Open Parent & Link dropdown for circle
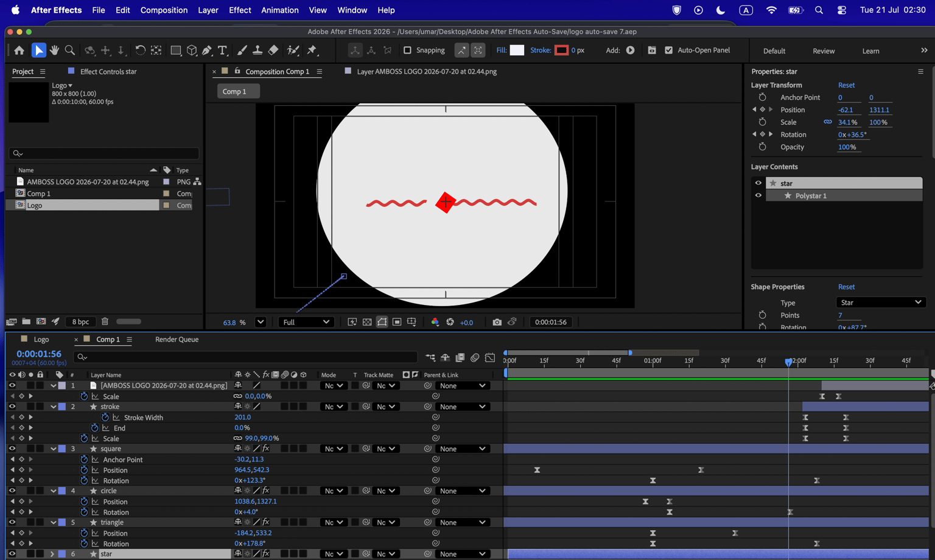935x560 pixels. tap(463, 491)
